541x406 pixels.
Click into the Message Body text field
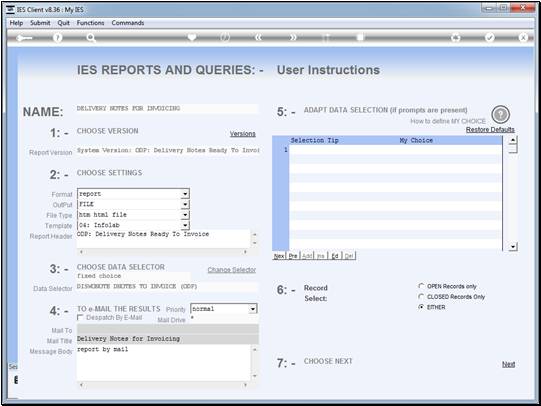(164, 363)
